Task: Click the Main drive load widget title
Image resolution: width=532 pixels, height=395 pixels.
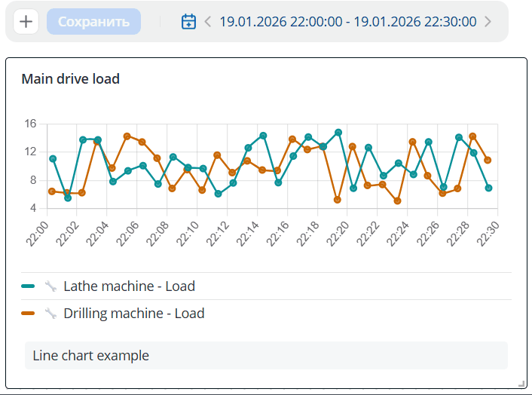Action: point(70,78)
